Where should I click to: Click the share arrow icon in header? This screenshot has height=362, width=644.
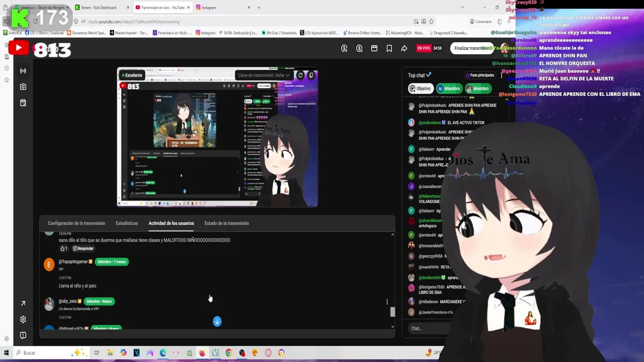click(x=404, y=48)
